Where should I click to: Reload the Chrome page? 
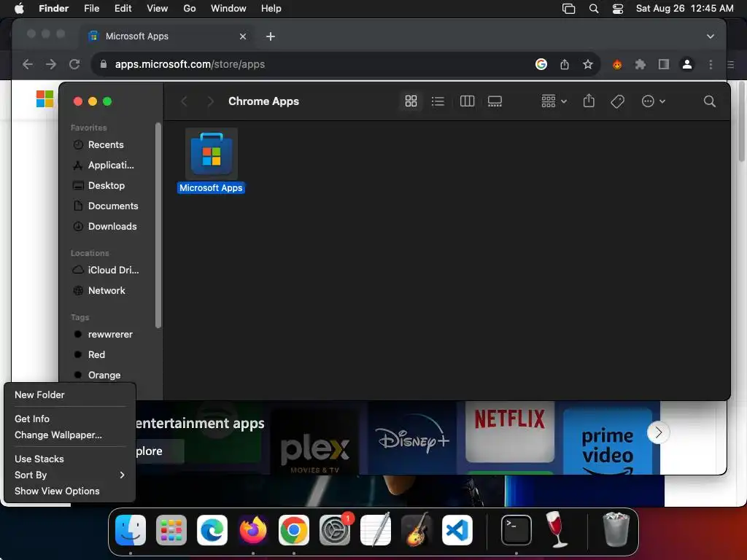[x=74, y=64]
